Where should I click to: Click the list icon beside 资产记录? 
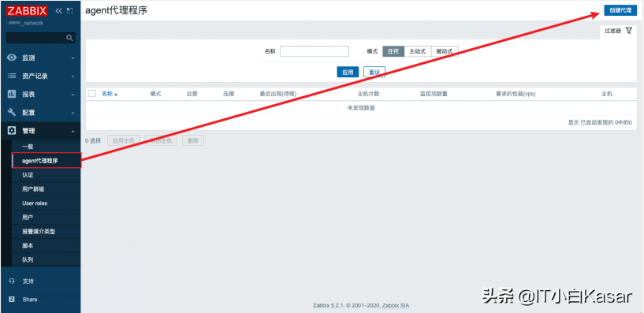12,76
